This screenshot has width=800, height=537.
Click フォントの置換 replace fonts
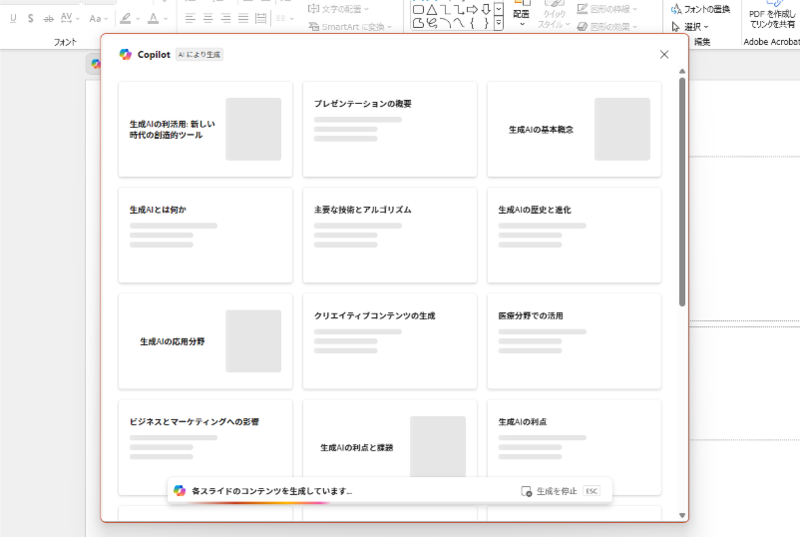(x=701, y=9)
